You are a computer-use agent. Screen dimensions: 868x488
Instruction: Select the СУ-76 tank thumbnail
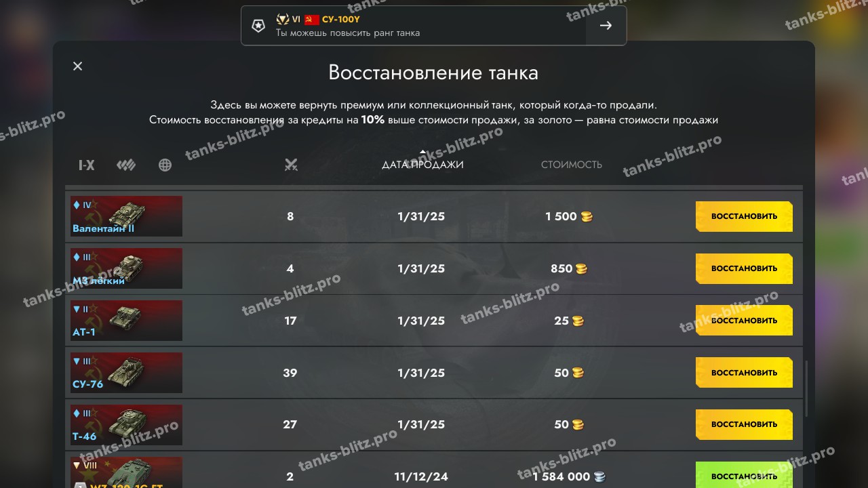tap(126, 373)
